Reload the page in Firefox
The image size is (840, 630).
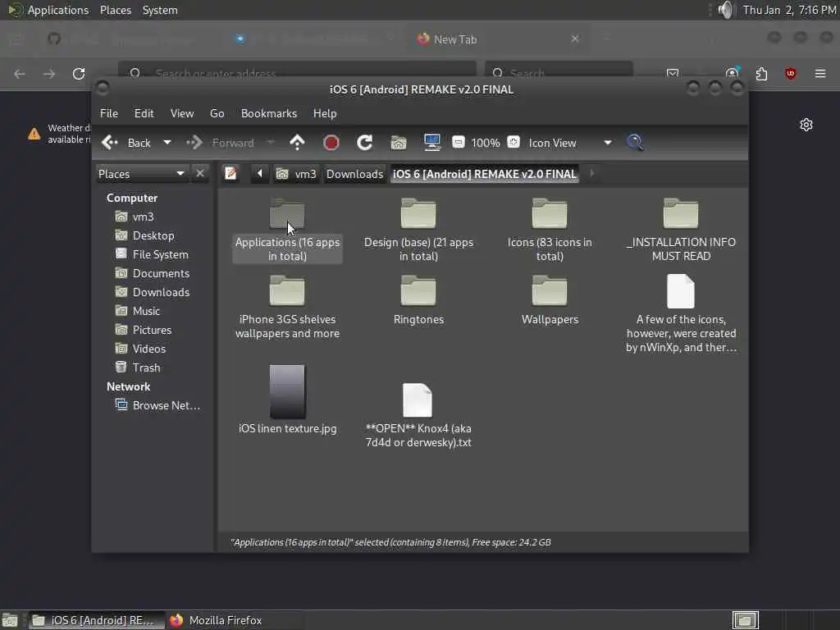click(79, 73)
